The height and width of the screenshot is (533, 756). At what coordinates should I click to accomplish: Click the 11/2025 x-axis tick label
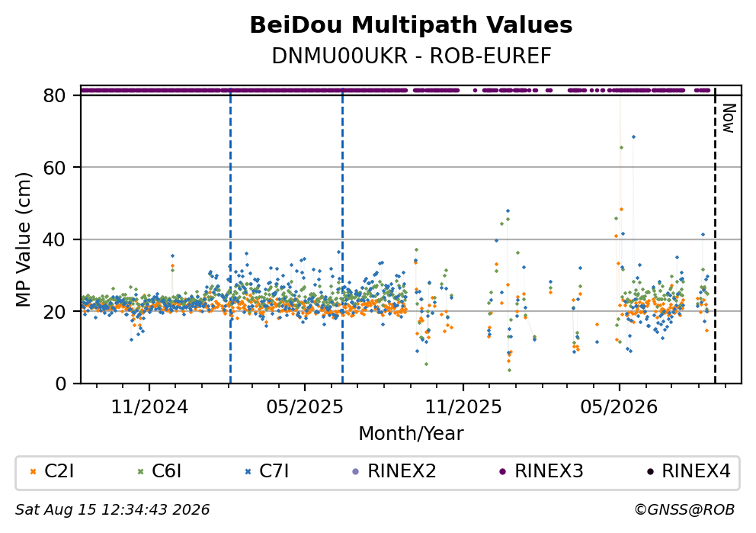point(463,408)
